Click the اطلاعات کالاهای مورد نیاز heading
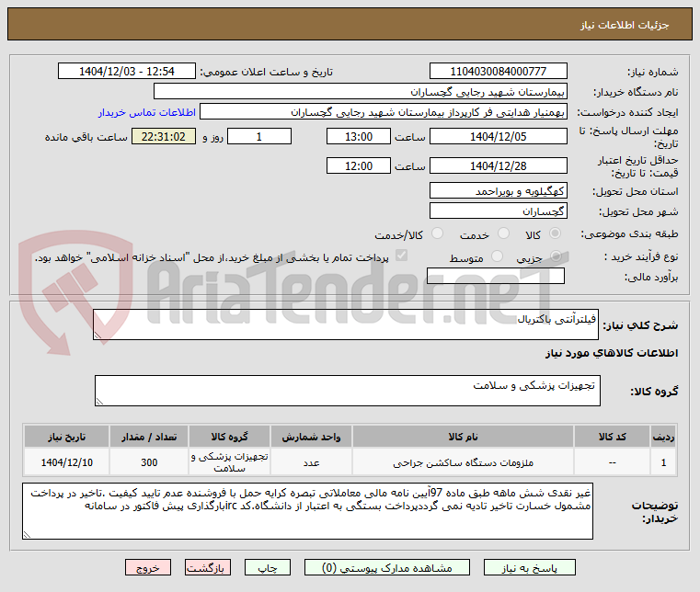 tap(612, 353)
